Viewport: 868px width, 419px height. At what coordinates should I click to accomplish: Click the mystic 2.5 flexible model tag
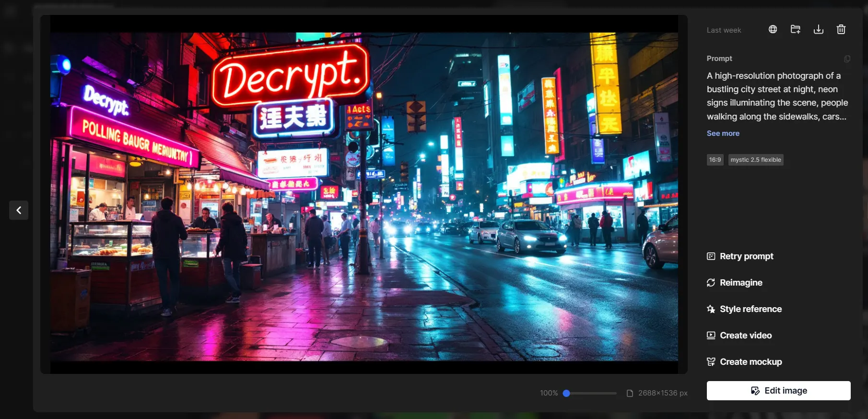[755, 160]
